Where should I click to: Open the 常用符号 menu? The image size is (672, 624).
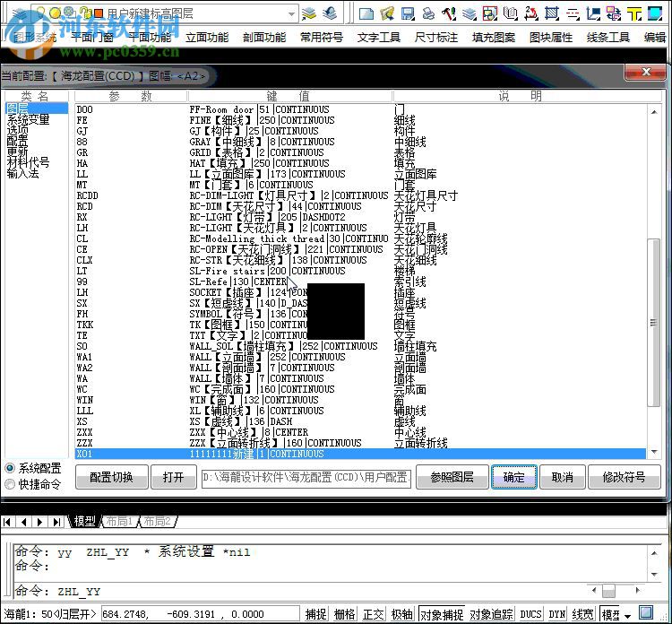click(322, 38)
